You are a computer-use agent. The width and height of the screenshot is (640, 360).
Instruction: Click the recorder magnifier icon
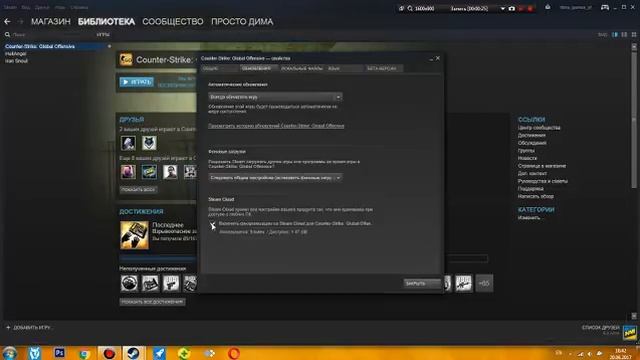click(x=410, y=9)
